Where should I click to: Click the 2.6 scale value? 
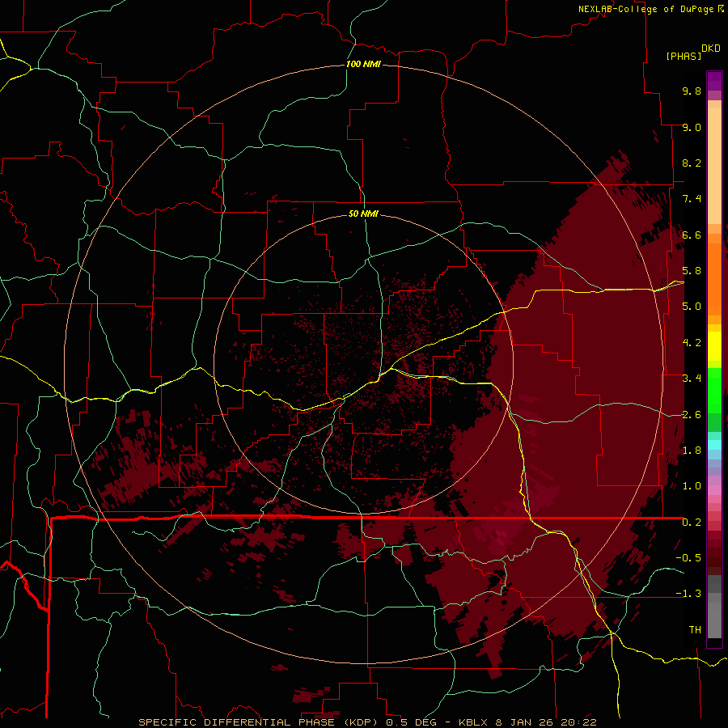click(692, 415)
